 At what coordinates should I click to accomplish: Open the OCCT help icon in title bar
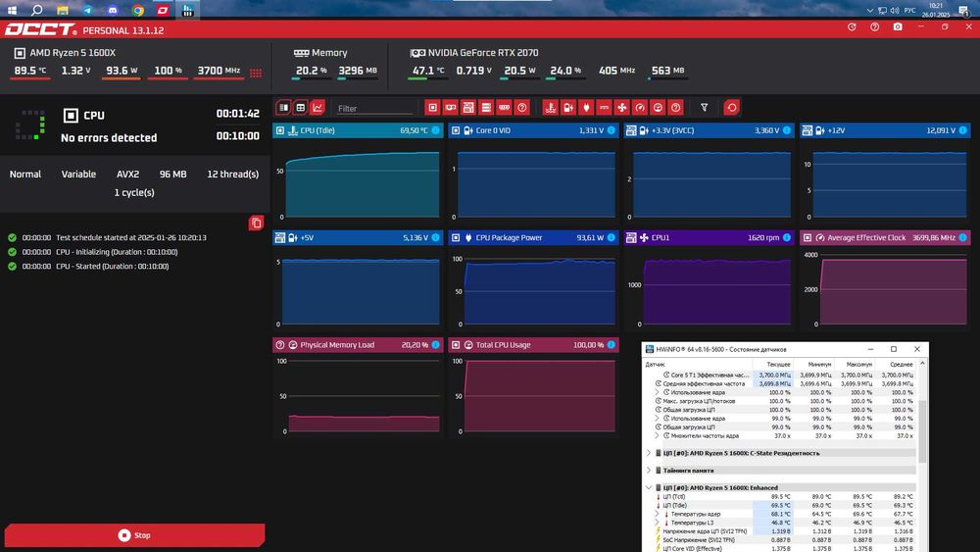click(x=875, y=27)
